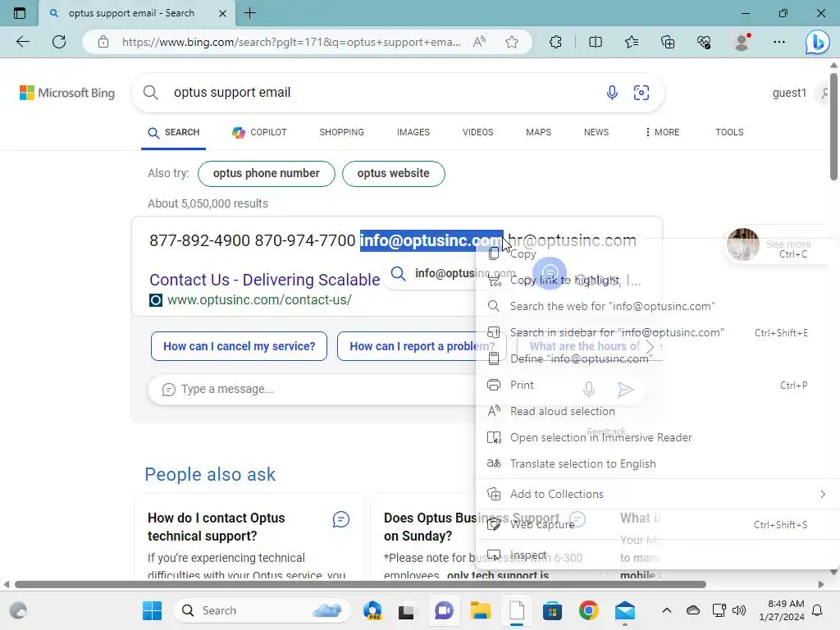Screen dimensions: 840x630
Task: Search using an image (visual search)
Action: pos(641,93)
